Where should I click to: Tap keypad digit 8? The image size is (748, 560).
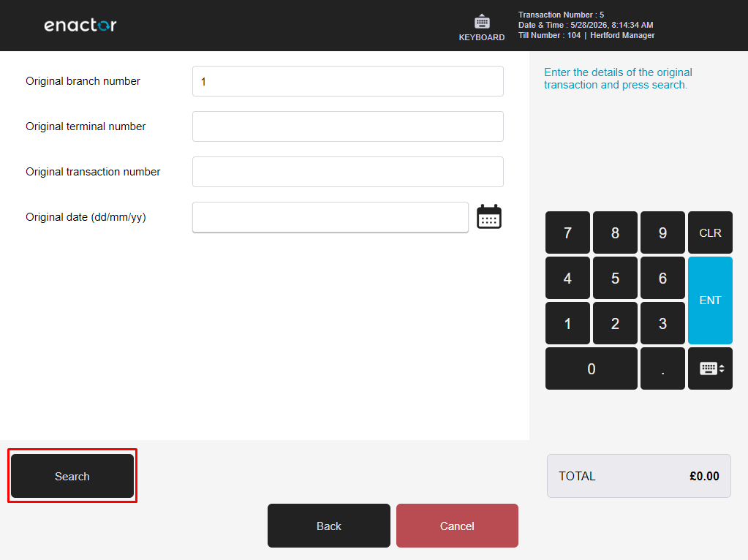(x=615, y=232)
